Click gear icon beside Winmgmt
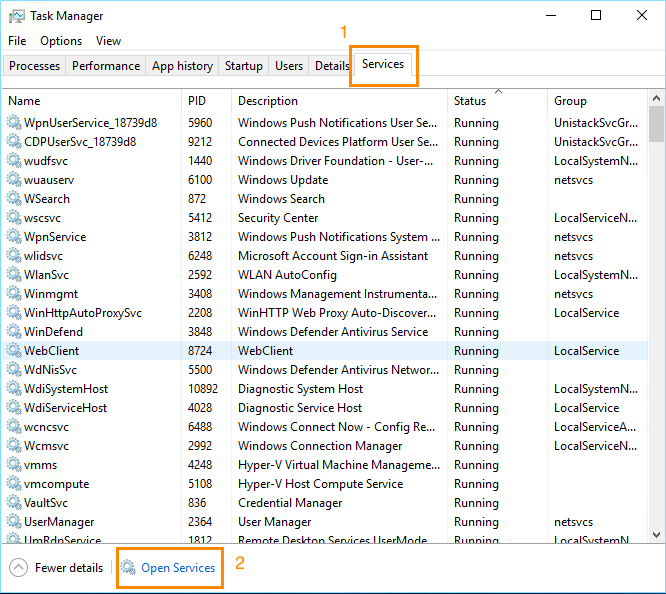 click(x=14, y=294)
